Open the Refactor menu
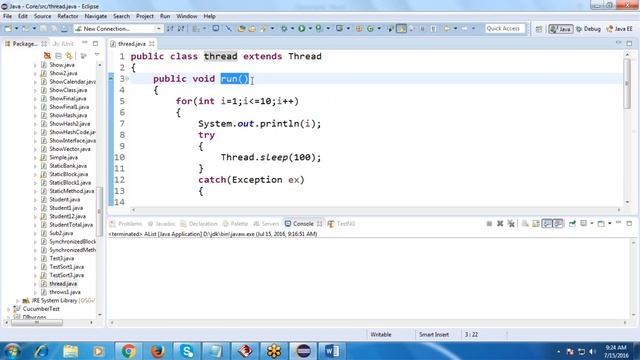 (x=68, y=16)
